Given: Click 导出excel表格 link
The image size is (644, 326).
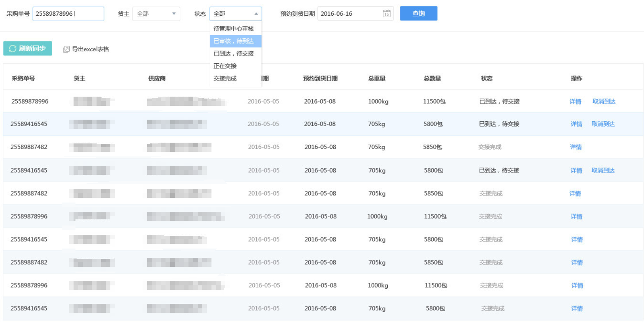Looking at the screenshot, I should [90, 49].
